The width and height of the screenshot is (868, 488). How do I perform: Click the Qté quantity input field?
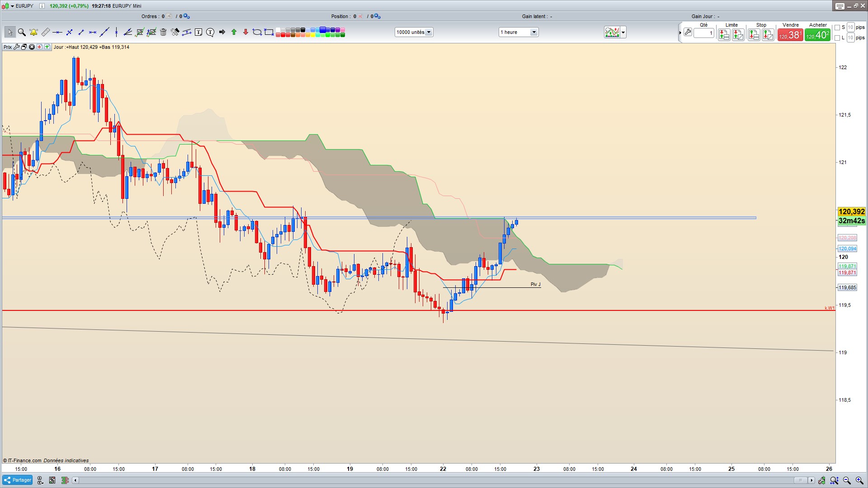pyautogui.click(x=704, y=33)
